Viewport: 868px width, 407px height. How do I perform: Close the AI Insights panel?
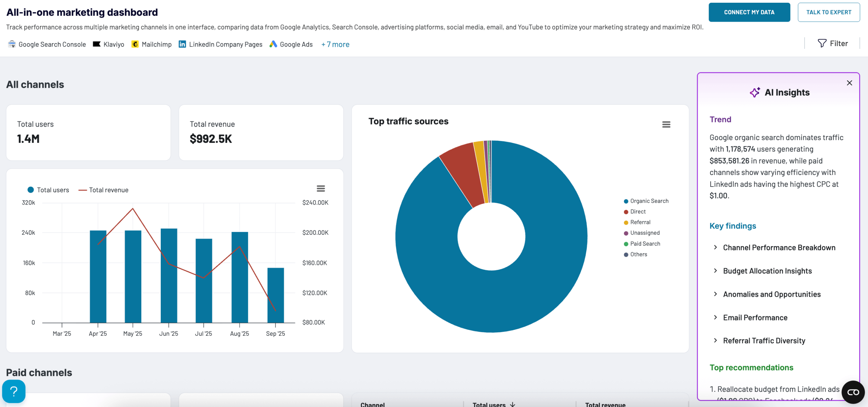click(849, 83)
